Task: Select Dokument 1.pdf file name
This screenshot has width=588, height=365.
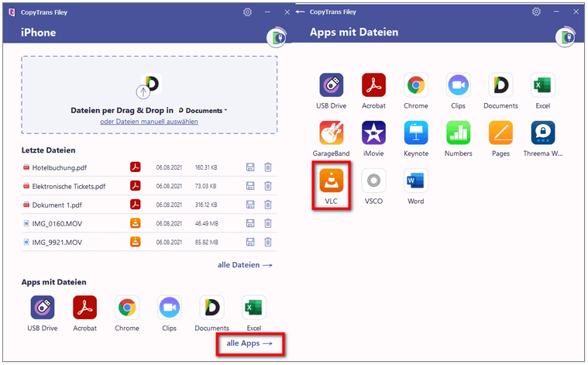Action: pos(57,205)
